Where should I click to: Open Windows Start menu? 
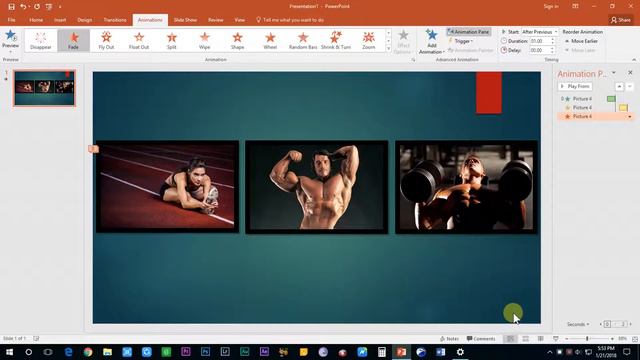[9, 352]
